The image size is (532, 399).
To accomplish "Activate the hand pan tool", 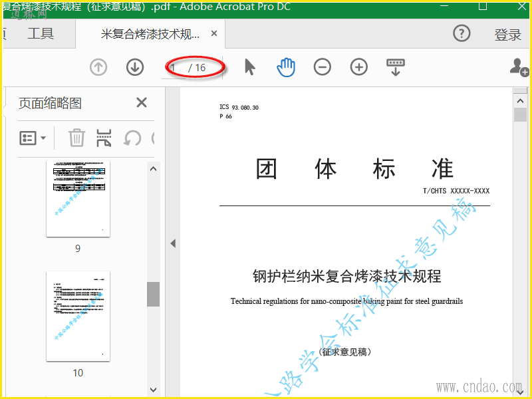I will pos(286,67).
